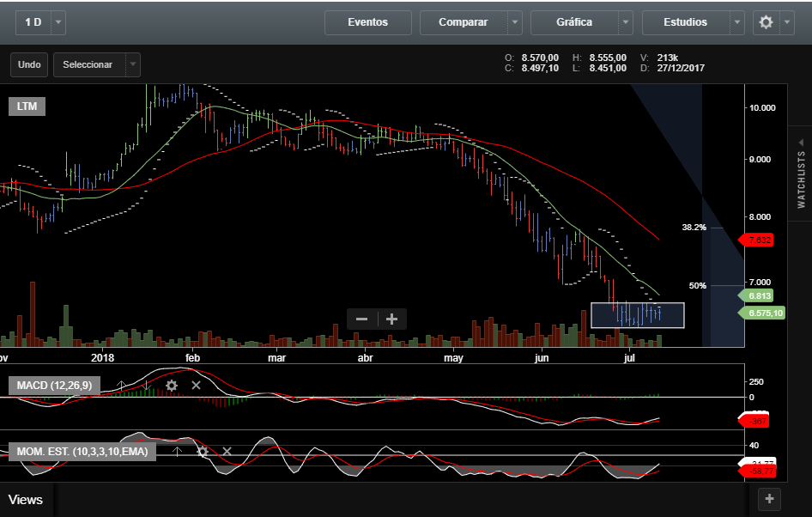
Task: Click the Undo button
Action: [29, 64]
